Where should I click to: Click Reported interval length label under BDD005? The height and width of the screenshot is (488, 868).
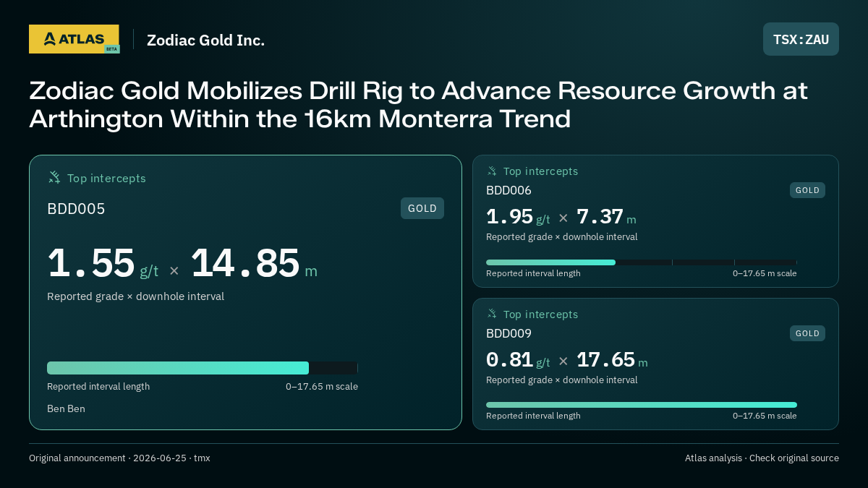click(x=98, y=387)
